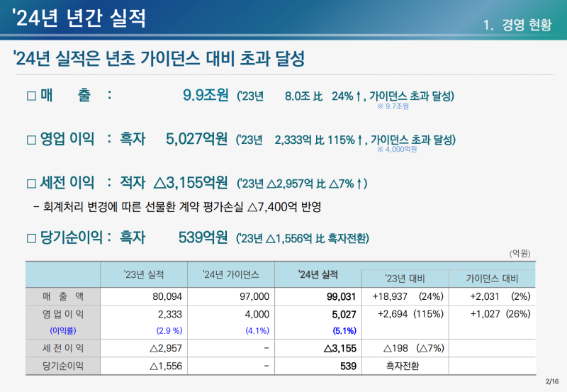The image size is (567, 392).
Task: Click the ※ 9.7조원 footnote text
Action: pyautogui.click(x=393, y=106)
